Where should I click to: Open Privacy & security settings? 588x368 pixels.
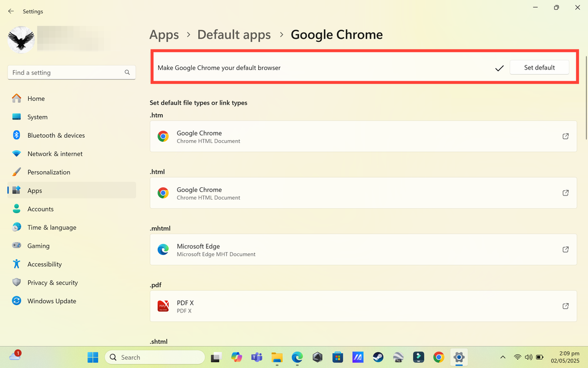point(72,283)
